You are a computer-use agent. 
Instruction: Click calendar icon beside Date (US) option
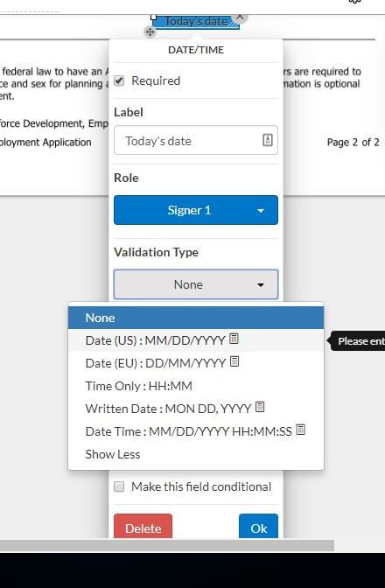point(234,339)
